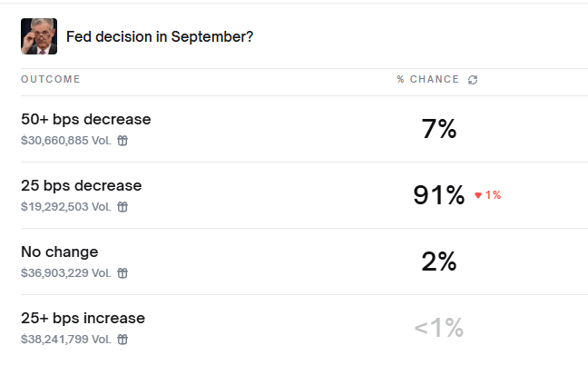The image size is (588, 375).
Task: Click the $38,241,799 Vol. text
Action: coord(66,340)
